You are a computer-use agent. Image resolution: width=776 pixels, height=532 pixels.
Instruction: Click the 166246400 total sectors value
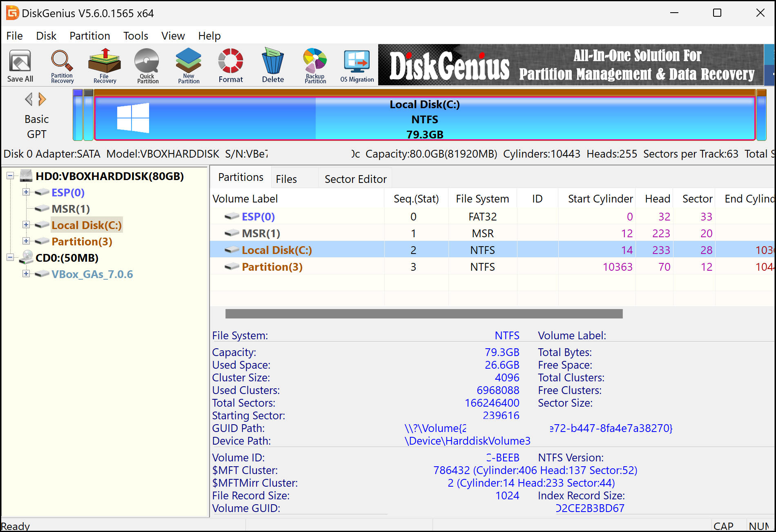pos(492,403)
